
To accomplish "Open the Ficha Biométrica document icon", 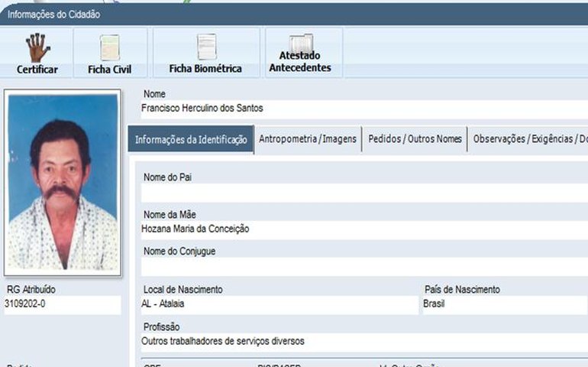I will (x=205, y=47).
